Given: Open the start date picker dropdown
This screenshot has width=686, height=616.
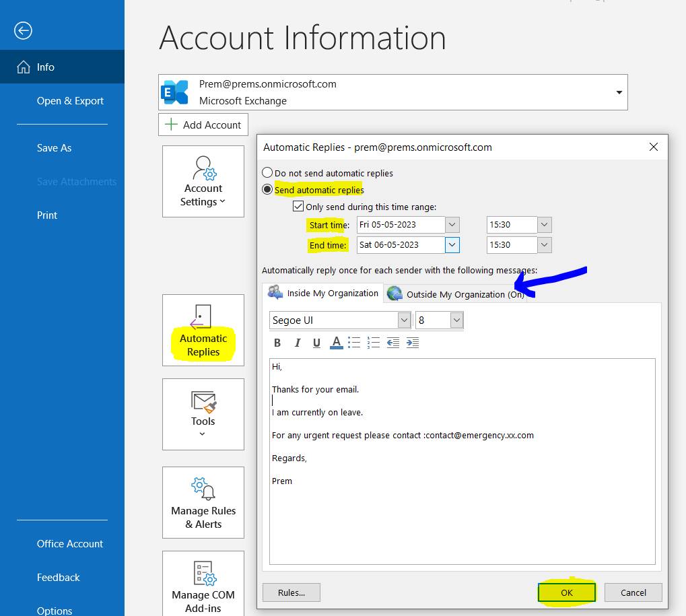Looking at the screenshot, I should coord(452,225).
